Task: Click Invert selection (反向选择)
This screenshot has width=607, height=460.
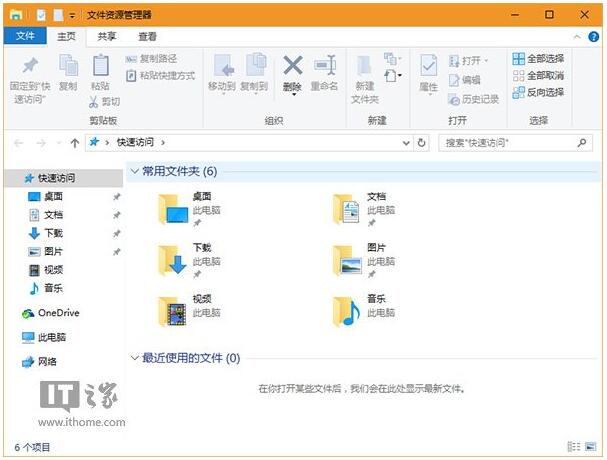Action: 538,92
